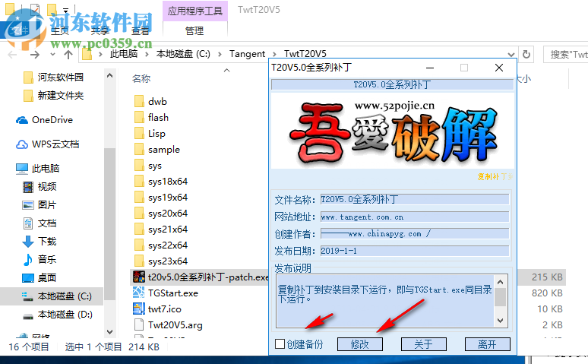The width and height of the screenshot is (588, 364).
Task: Select the sys20x64 folder icon
Action: tap(139, 213)
